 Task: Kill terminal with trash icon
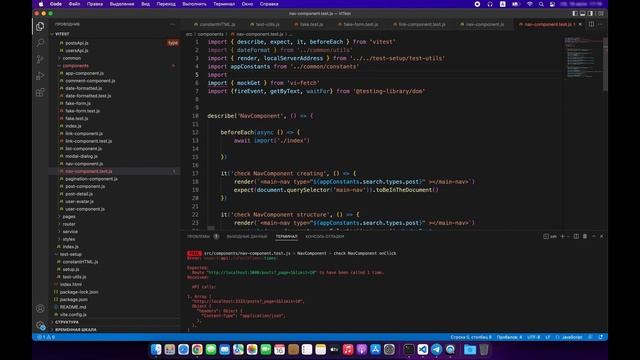pos(584,236)
